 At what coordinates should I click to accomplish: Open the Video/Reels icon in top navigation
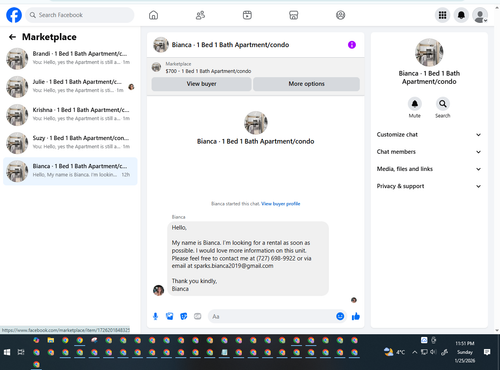tap(247, 15)
